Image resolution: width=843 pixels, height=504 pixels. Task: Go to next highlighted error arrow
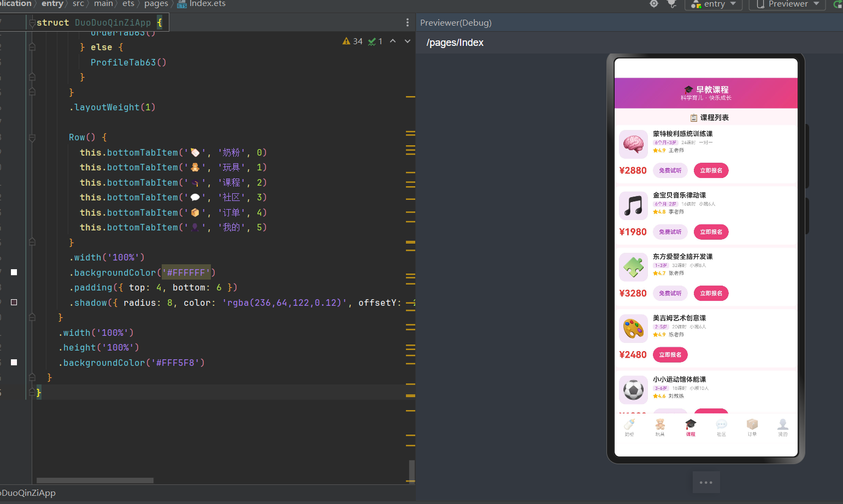407,41
